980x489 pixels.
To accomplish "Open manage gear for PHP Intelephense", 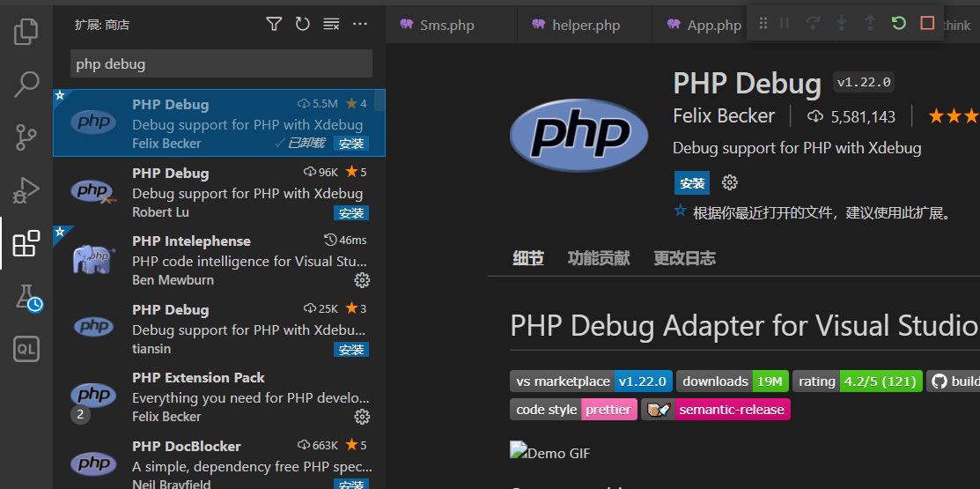I will 362,280.
